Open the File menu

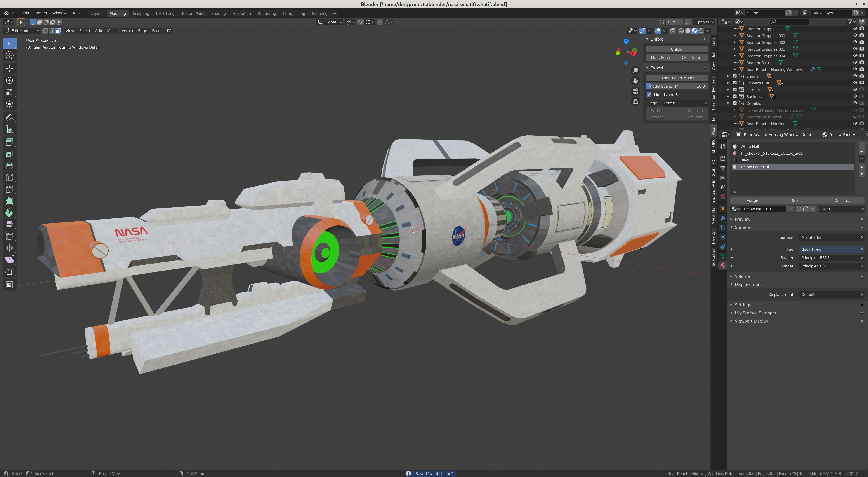(x=14, y=13)
